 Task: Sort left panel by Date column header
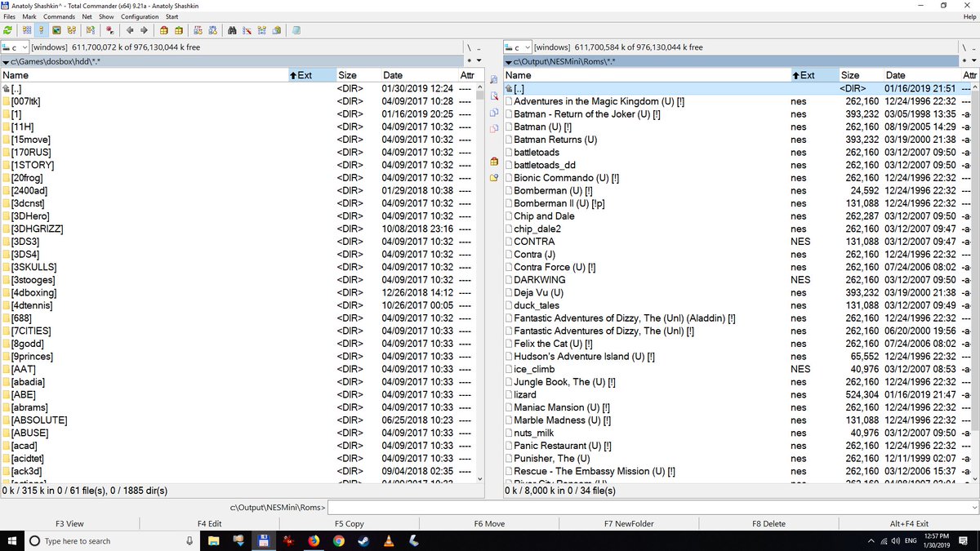pos(419,75)
